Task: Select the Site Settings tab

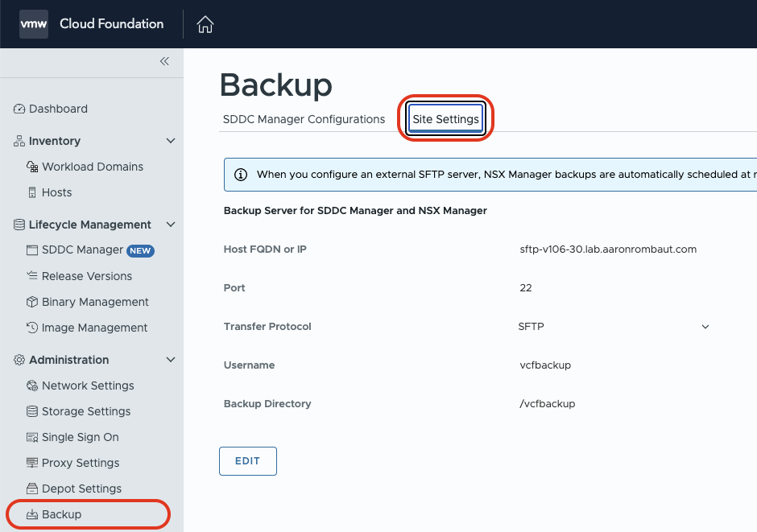Action: pos(445,119)
